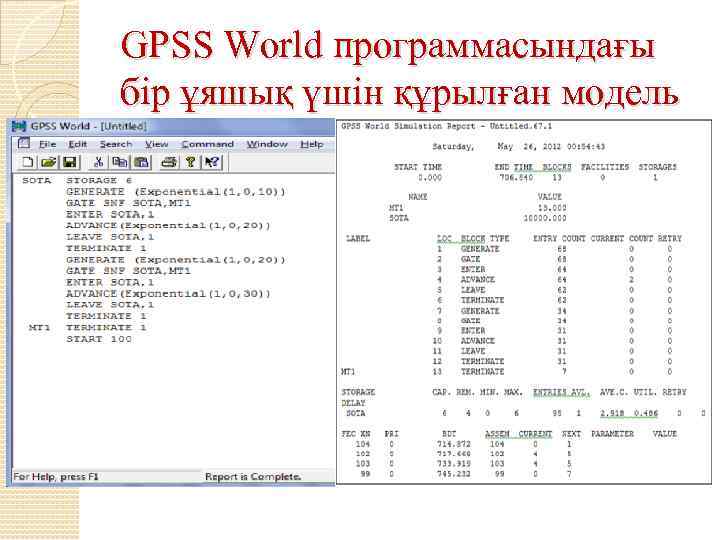Click the document icon left of File menu
This screenshot has width=720, height=540.
click(23, 144)
